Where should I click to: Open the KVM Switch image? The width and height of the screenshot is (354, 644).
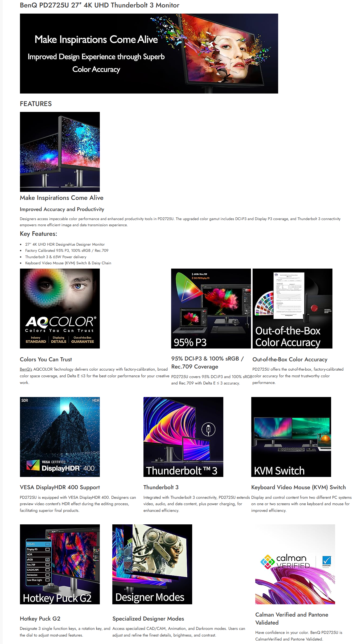(x=291, y=437)
